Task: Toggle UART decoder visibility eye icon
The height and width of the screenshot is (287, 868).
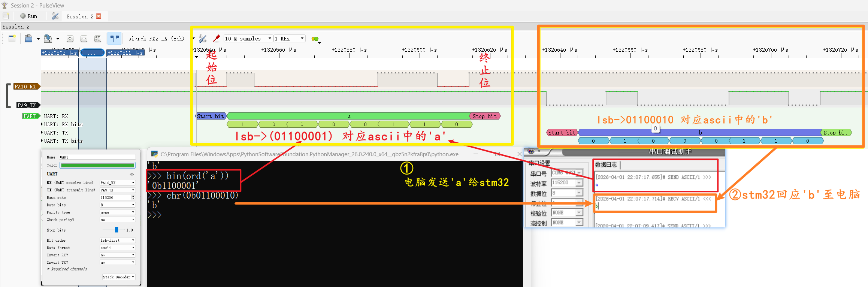Action: pos(132,174)
